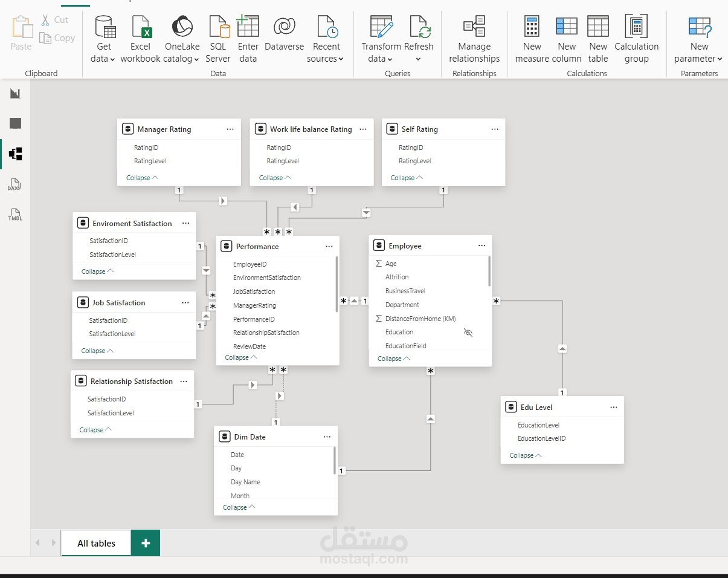Select ReviewDate field in Performance

(x=250, y=346)
